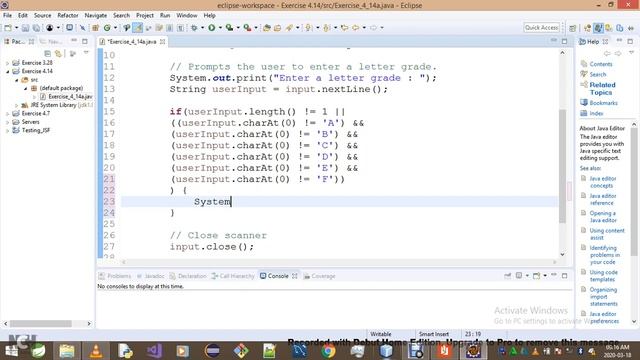
Task: Click the Debug bug icon in toolbar
Action: pos(194,28)
